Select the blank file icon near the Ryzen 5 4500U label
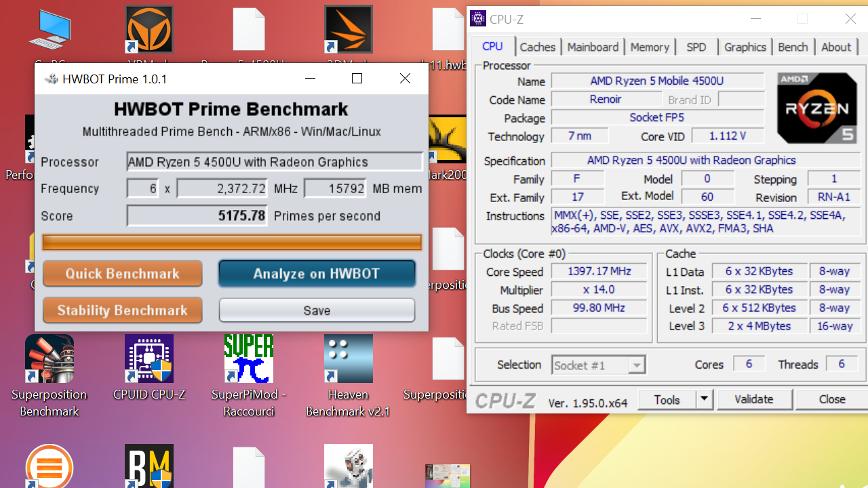This screenshot has height=488, width=868. pos(249,30)
